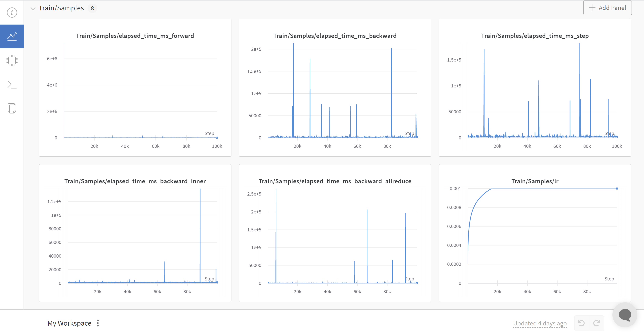Click the Train/Samples section title
This screenshot has height=336, width=644.
(x=61, y=8)
